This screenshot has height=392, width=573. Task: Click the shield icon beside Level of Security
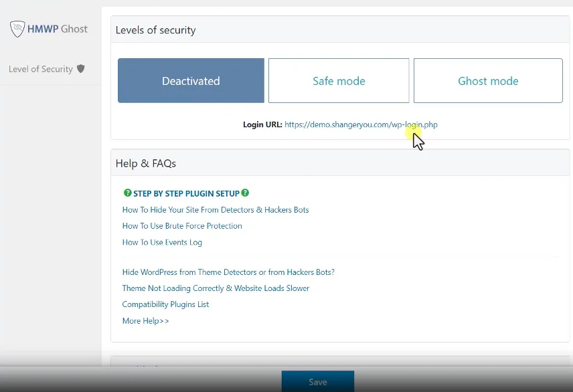point(80,69)
